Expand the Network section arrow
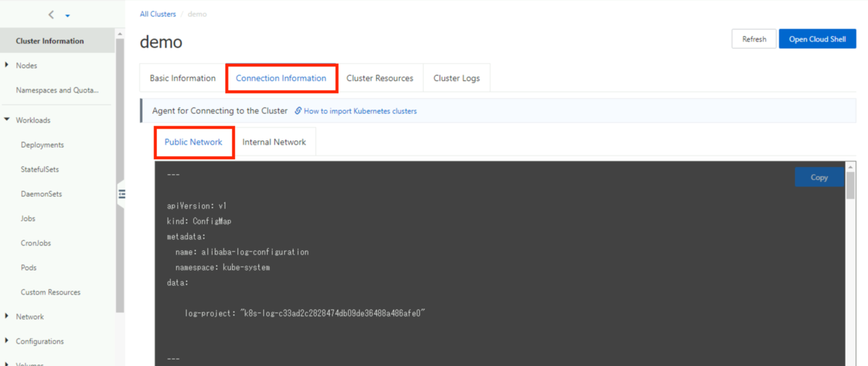 7,316
